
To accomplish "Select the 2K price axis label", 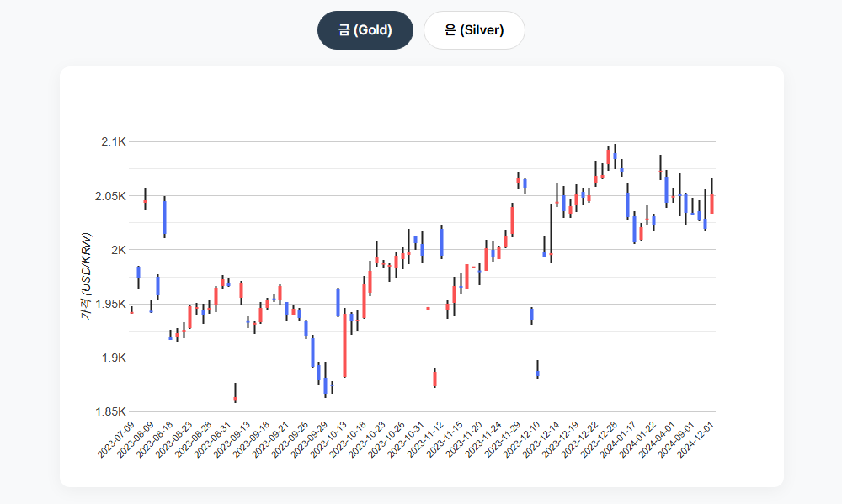I will coord(116,250).
